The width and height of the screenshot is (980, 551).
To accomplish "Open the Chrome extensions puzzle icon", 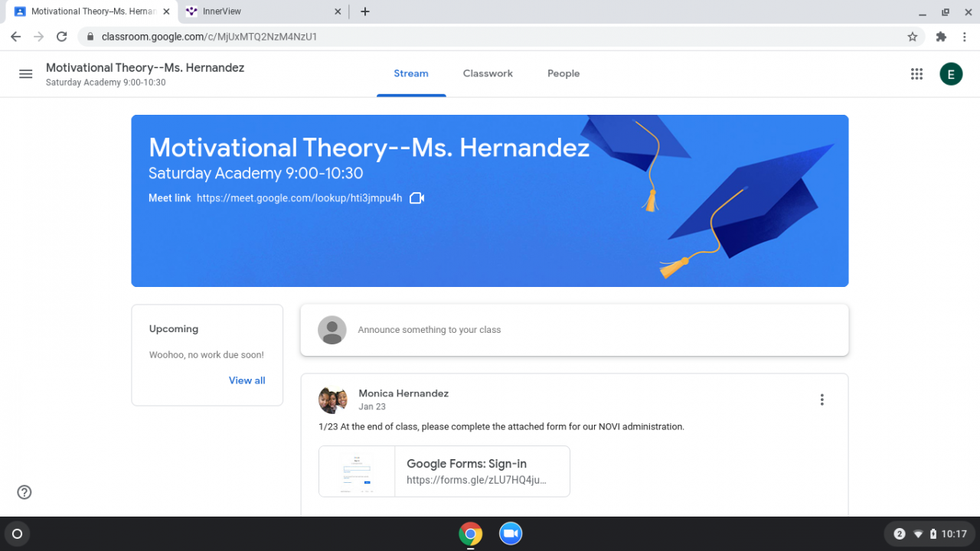I will [x=941, y=37].
